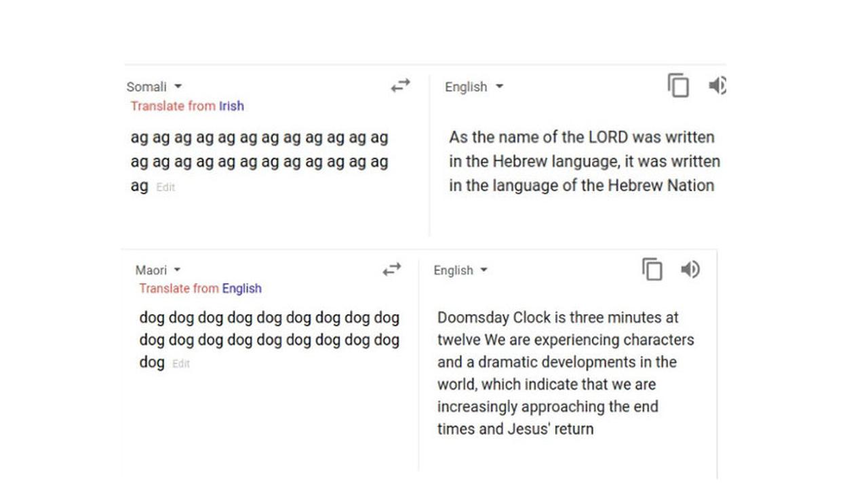
Task: Click 'Translate from English' suggestion link
Action: 199,289
